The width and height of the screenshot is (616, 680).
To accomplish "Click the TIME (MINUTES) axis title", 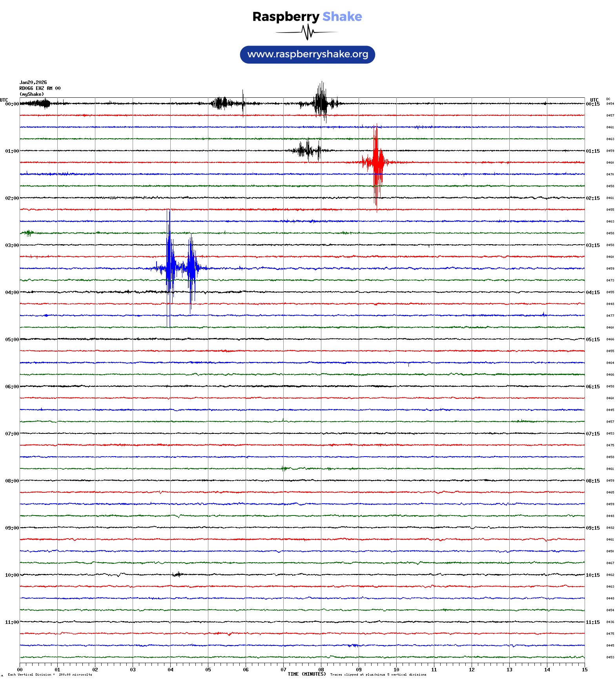I will coord(306,674).
